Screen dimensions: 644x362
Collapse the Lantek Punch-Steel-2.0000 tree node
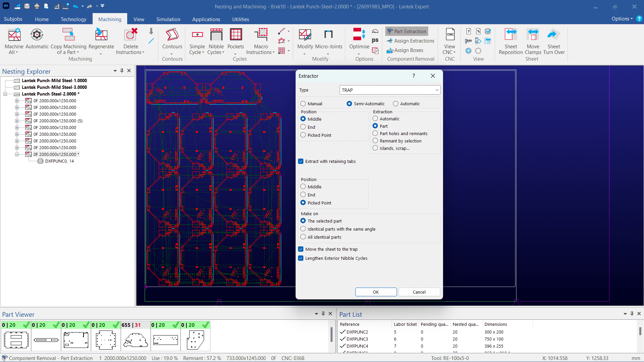tap(5, 94)
